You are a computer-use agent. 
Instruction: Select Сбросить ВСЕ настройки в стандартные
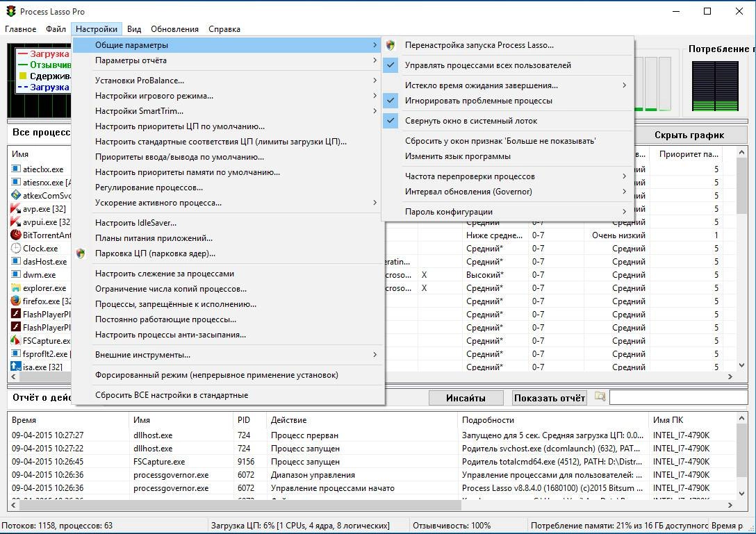[x=228, y=395]
